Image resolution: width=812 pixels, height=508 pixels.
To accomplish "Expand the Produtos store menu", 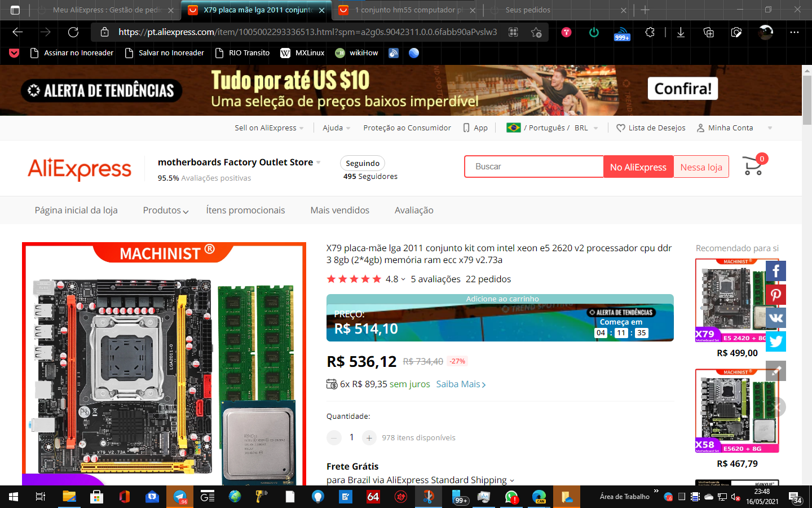I will click(166, 211).
